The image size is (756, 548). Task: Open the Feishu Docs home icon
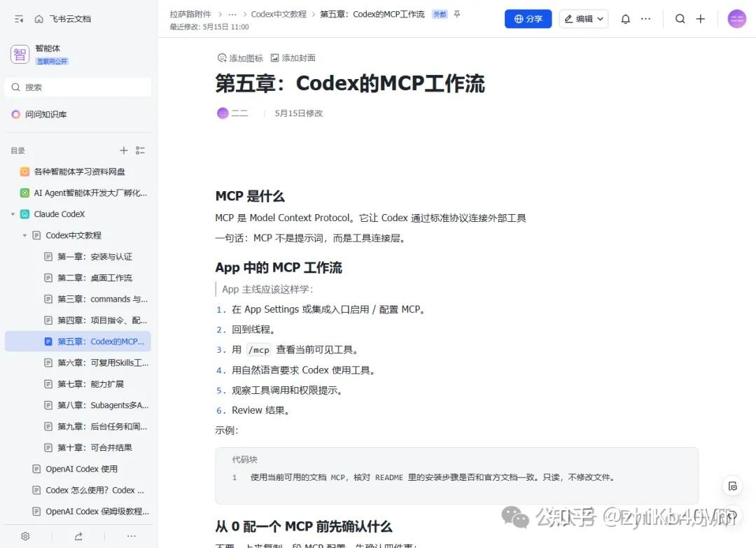click(x=39, y=20)
